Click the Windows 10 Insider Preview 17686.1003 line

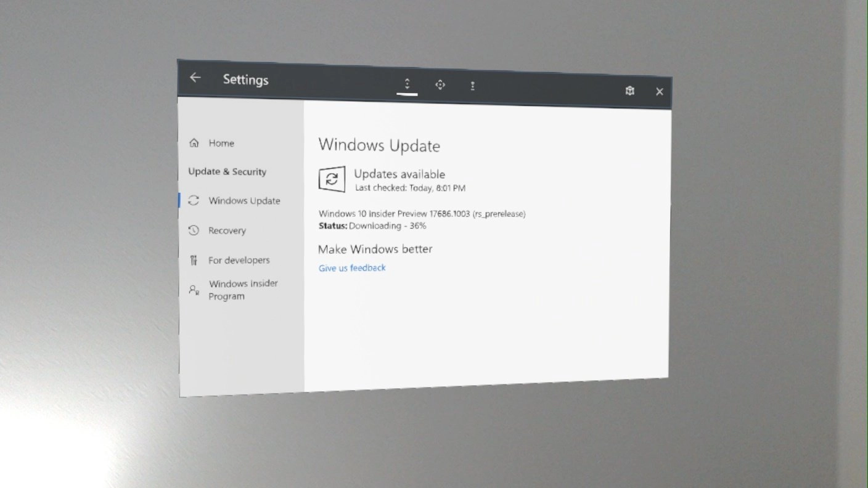coord(422,214)
